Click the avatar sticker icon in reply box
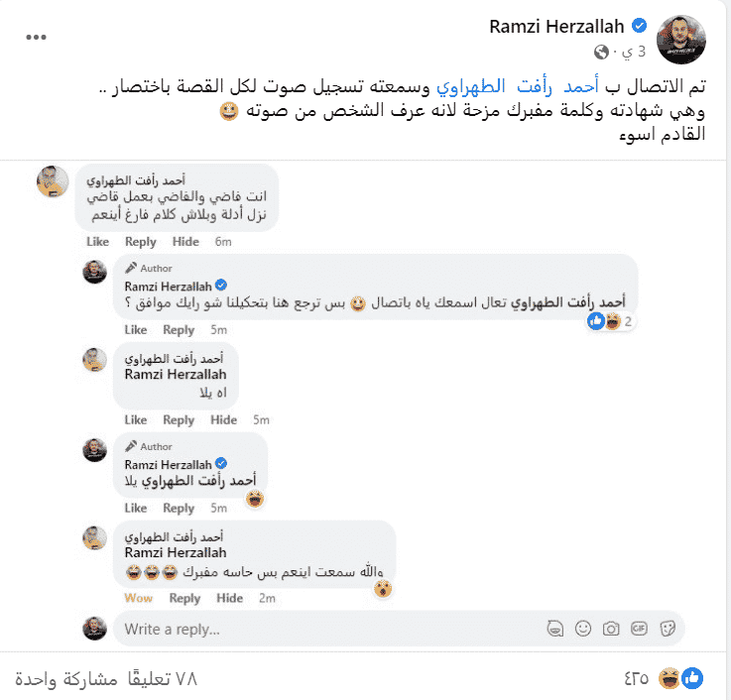 pyautogui.click(x=554, y=629)
